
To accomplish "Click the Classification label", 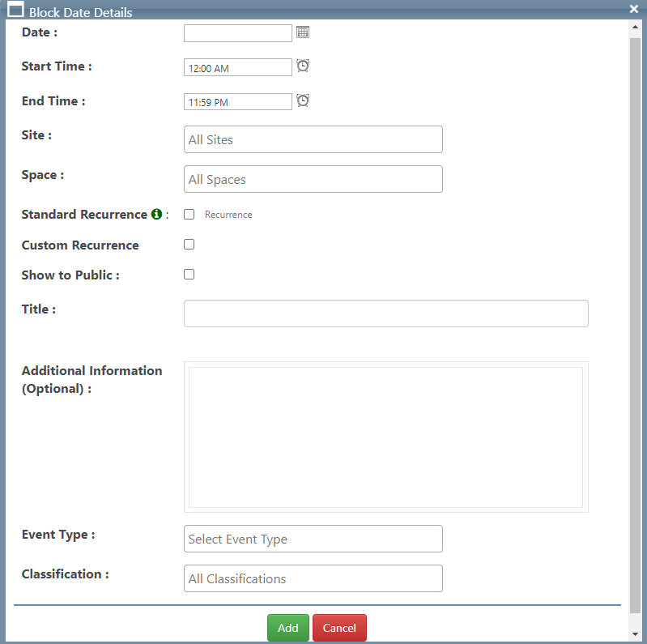I will click(66, 574).
